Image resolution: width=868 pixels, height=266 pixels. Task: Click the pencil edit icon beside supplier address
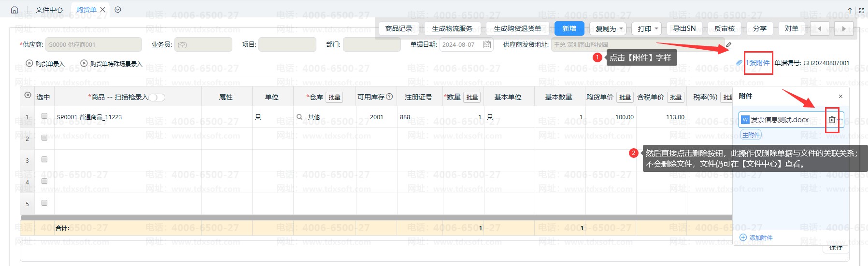[729, 45]
